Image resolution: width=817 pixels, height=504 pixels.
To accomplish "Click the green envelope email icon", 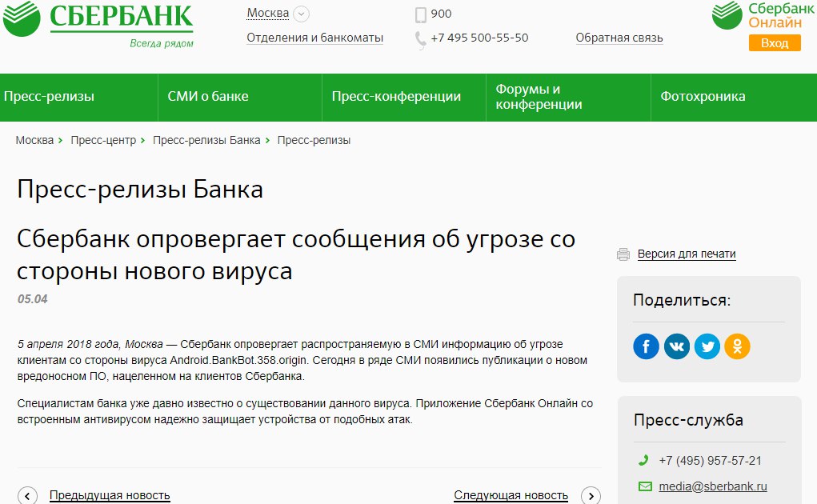I will (645, 486).
